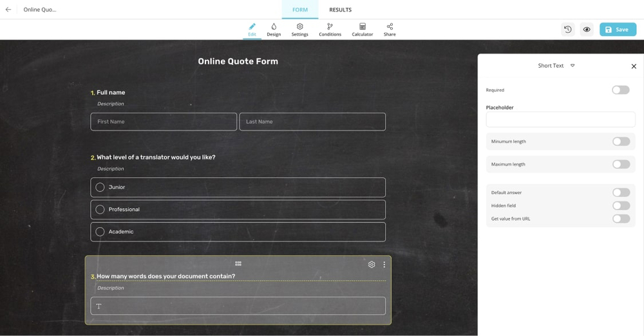Open the Share options

[390, 30]
